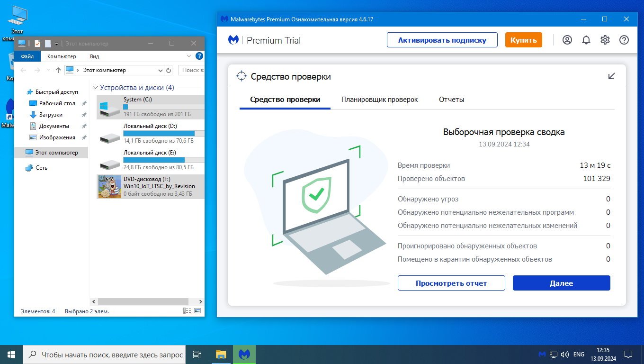Click the Проверено объектов value 101 329
The image size is (644, 364).
click(597, 179)
